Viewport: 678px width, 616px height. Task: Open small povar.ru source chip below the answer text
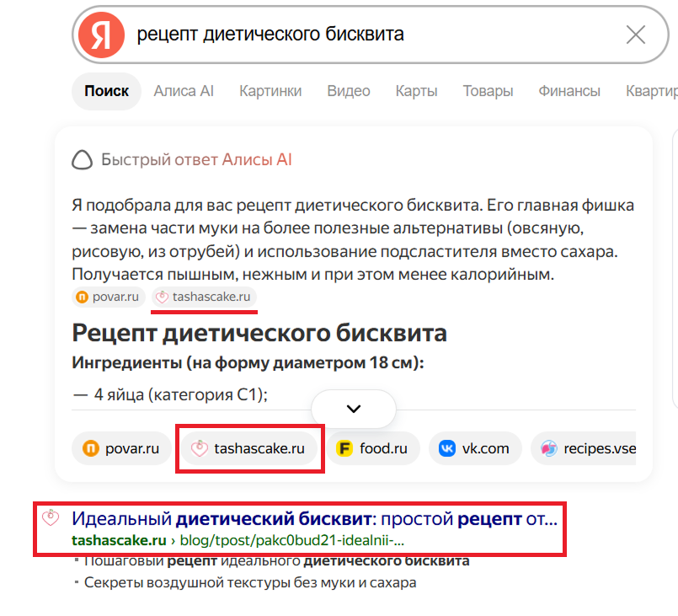[x=108, y=297]
